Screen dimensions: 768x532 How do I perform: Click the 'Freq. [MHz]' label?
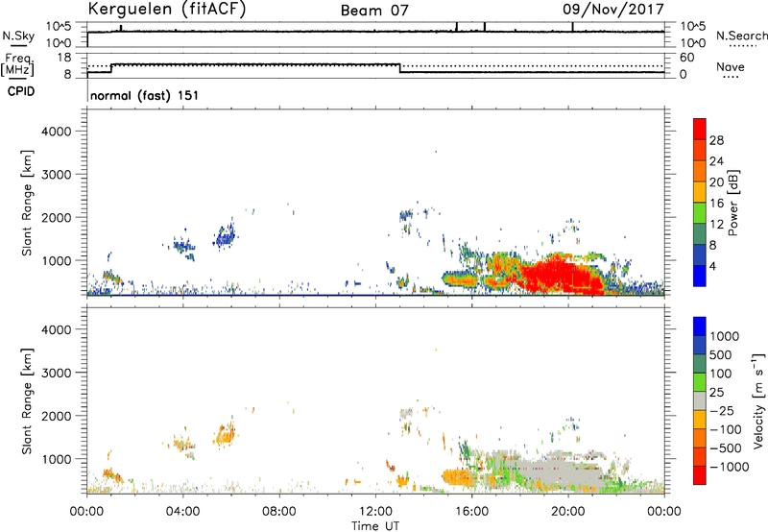tap(17, 64)
